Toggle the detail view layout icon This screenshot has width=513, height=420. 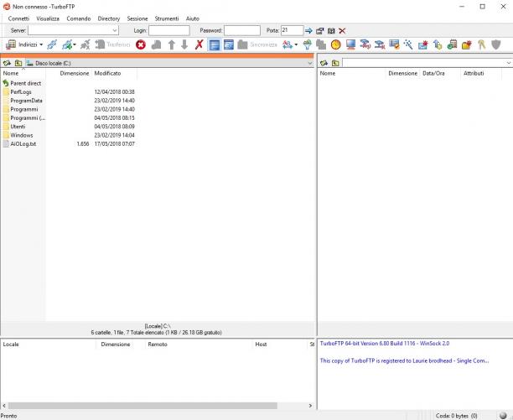click(229, 44)
